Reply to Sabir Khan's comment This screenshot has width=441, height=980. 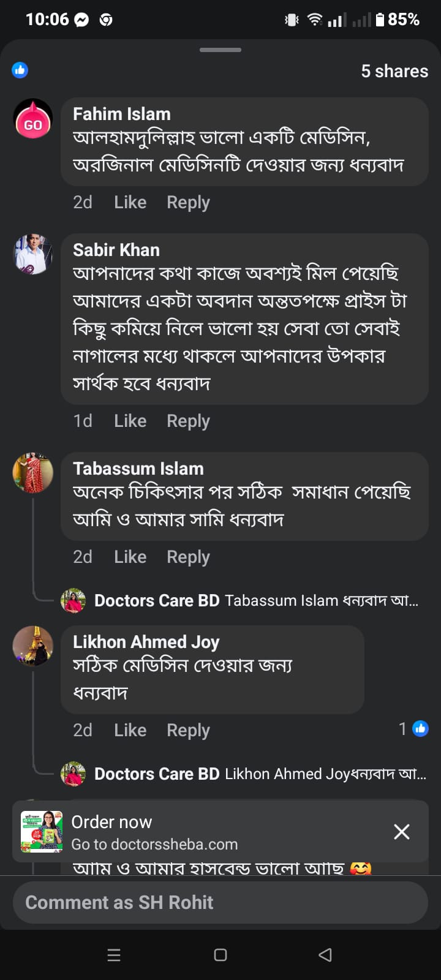188,421
